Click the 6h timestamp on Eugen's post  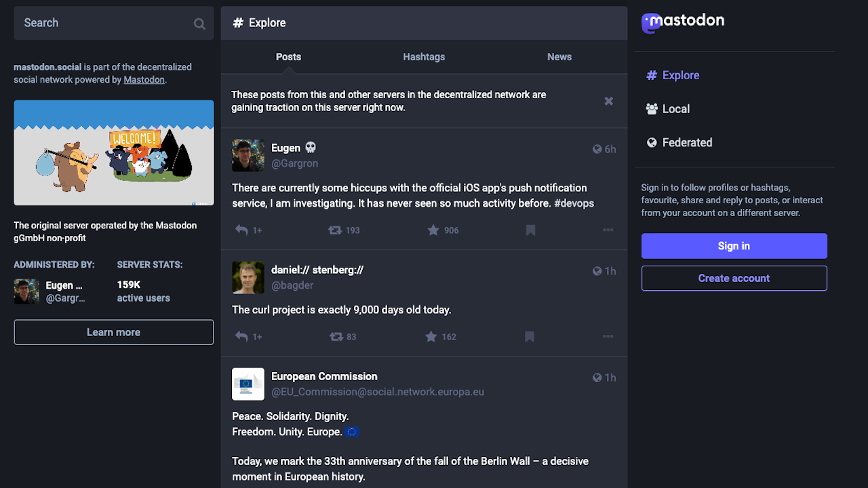(x=610, y=149)
